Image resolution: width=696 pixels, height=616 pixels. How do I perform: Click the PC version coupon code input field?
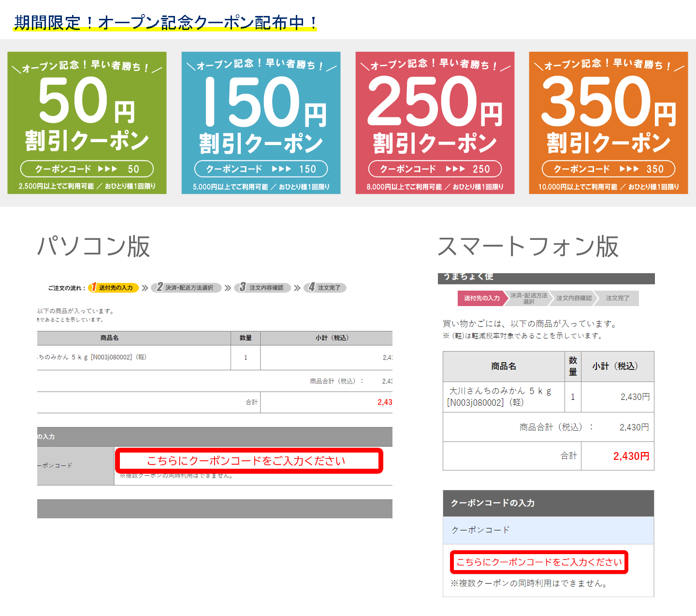tap(249, 461)
